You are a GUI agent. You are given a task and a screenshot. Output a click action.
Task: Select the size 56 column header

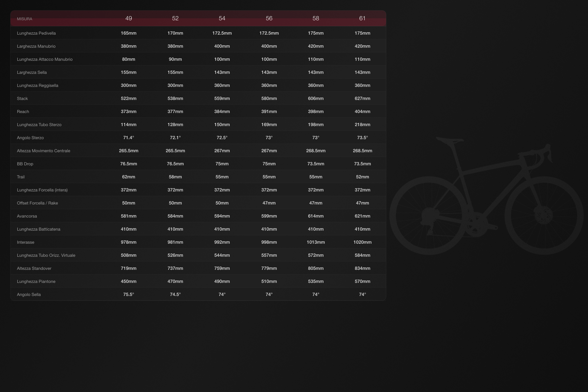(269, 19)
